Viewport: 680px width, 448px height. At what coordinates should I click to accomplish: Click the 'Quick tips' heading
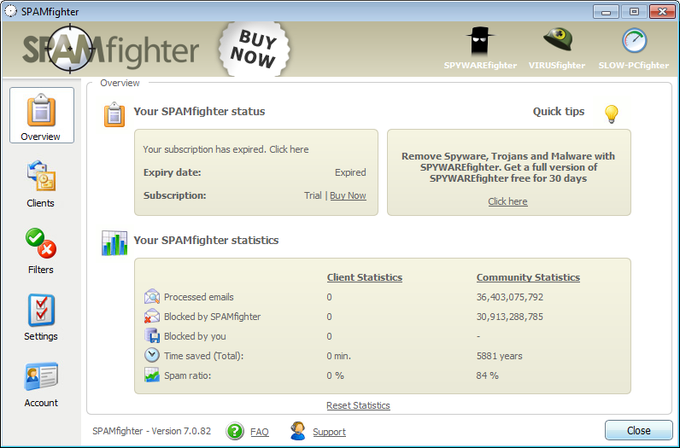(x=558, y=111)
